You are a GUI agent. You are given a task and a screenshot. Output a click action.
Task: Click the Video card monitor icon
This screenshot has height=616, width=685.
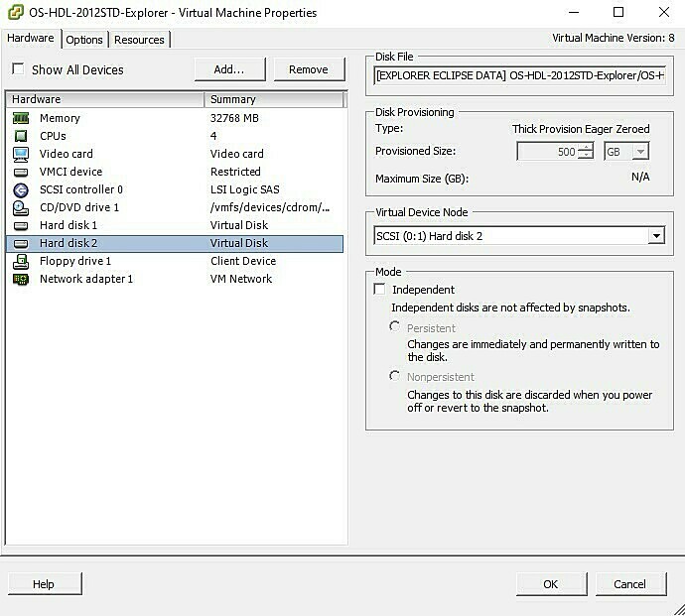(x=21, y=154)
